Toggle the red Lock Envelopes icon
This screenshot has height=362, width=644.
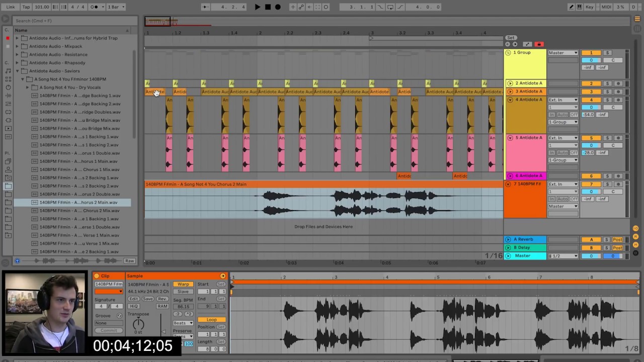[539, 44]
